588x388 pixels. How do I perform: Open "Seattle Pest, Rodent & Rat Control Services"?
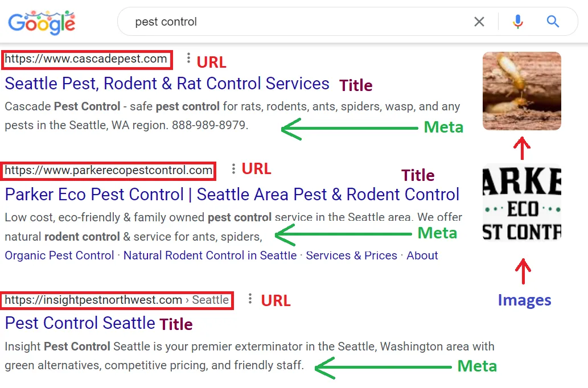(x=167, y=84)
